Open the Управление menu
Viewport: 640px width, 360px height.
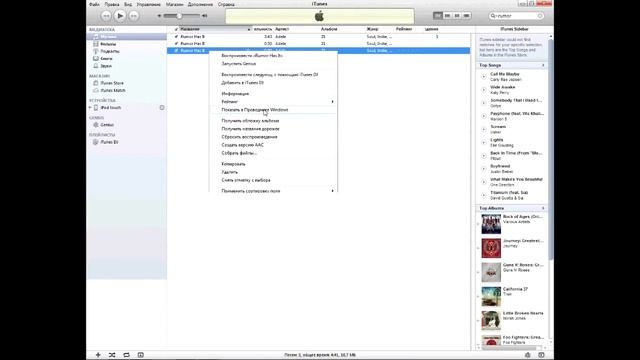point(149,4)
